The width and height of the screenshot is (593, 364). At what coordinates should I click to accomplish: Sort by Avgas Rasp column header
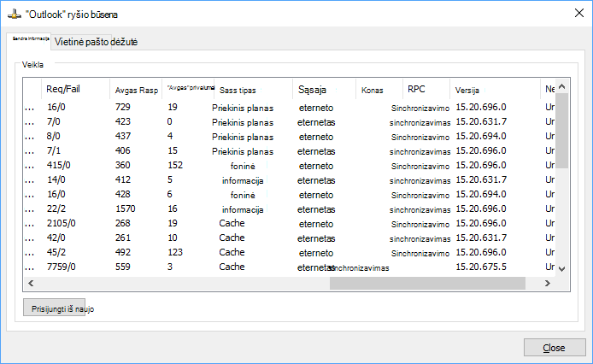point(136,90)
